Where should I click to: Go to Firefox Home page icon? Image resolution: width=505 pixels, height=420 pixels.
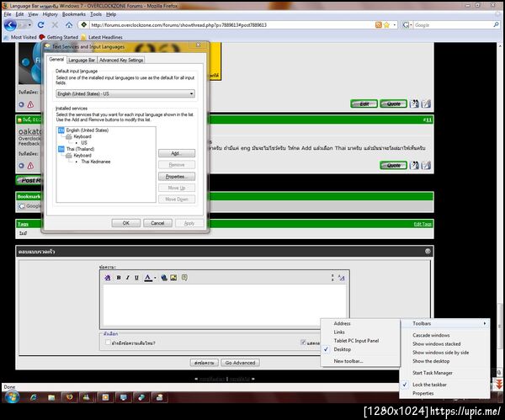[x=69, y=24]
